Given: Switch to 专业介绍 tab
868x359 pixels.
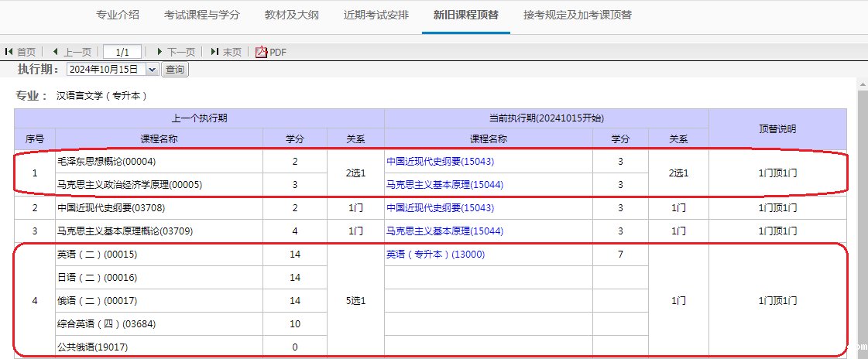Looking at the screenshot, I should click(x=118, y=15).
